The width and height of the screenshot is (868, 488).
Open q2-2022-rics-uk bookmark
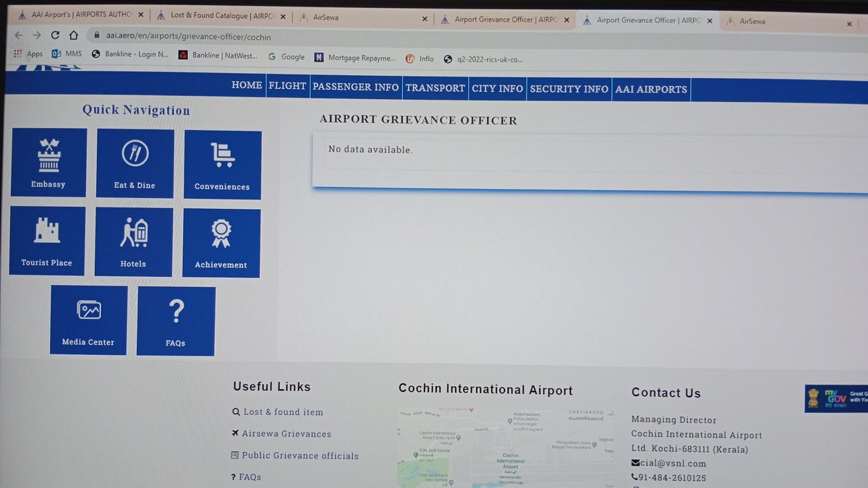[x=483, y=59]
